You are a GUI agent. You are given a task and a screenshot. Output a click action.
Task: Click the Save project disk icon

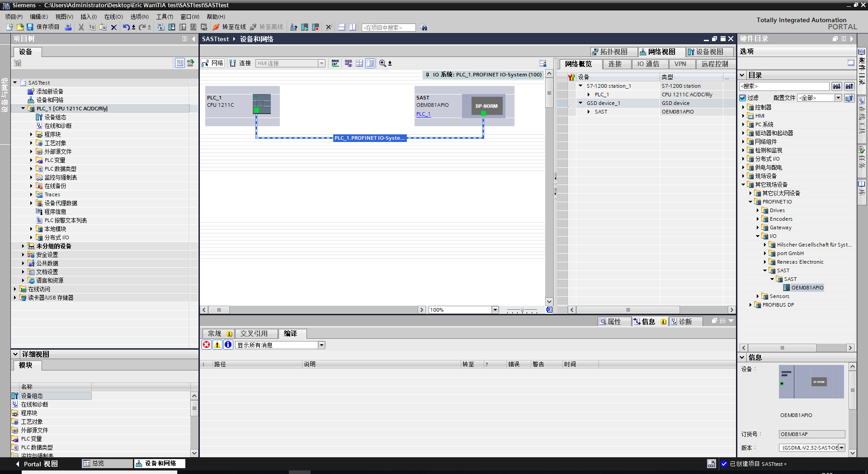click(30, 27)
